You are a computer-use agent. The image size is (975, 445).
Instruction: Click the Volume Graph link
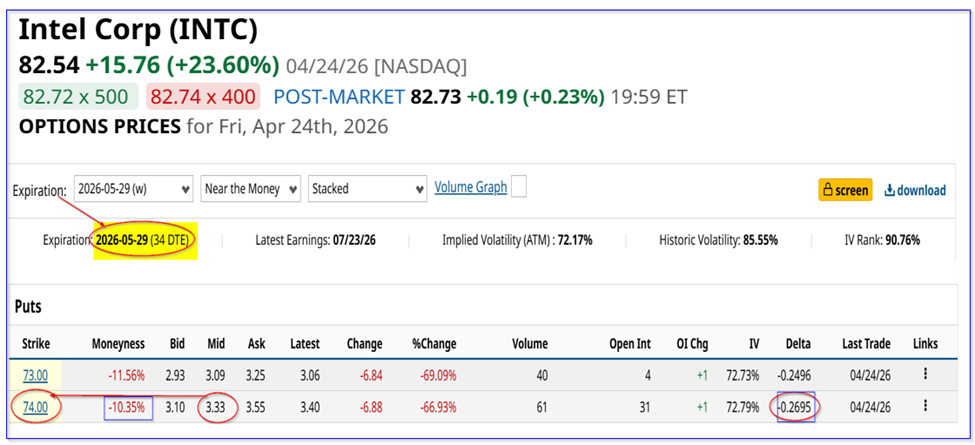coord(470,187)
